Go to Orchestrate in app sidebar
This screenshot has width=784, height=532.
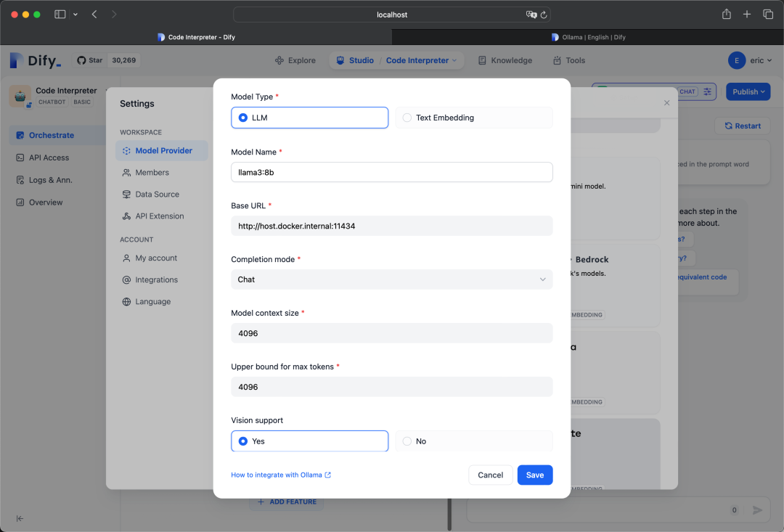coord(58,135)
